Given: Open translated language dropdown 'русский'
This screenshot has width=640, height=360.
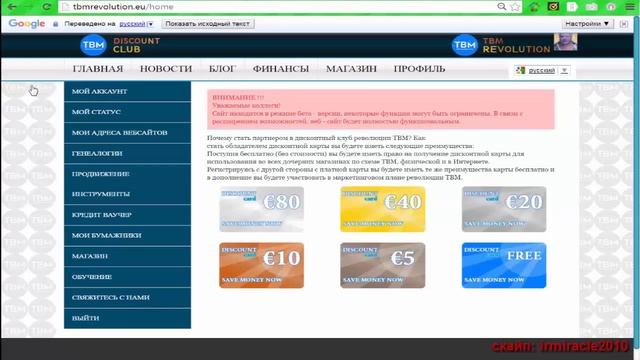Looking at the screenshot, I should point(136,24).
